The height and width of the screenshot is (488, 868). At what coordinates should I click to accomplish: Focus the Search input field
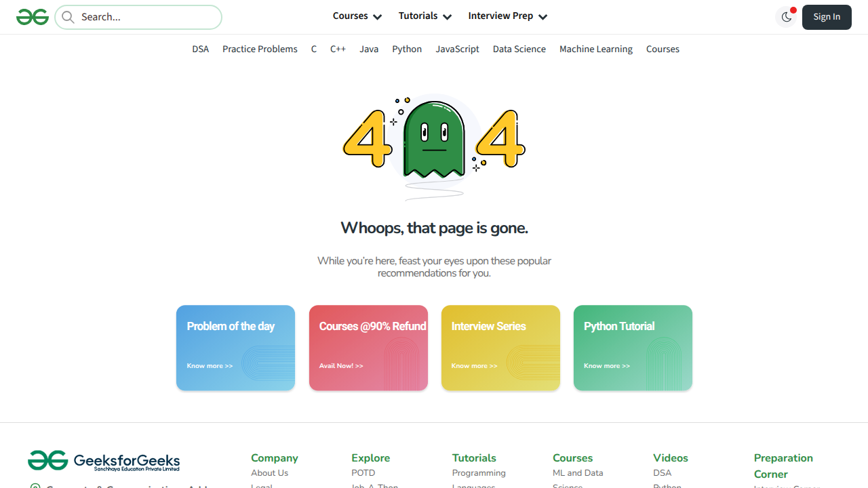138,17
